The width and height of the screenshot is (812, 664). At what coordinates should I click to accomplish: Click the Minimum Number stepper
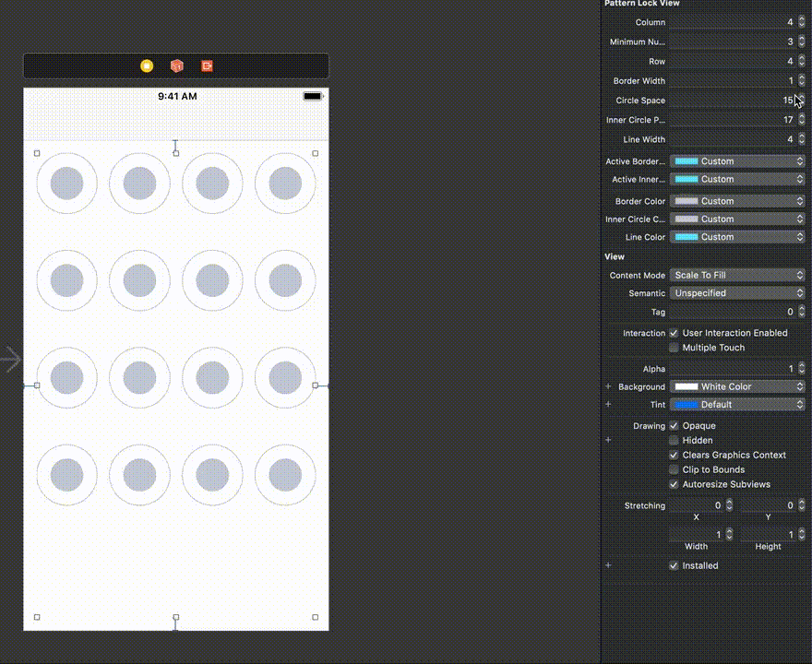pyautogui.click(x=802, y=41)
